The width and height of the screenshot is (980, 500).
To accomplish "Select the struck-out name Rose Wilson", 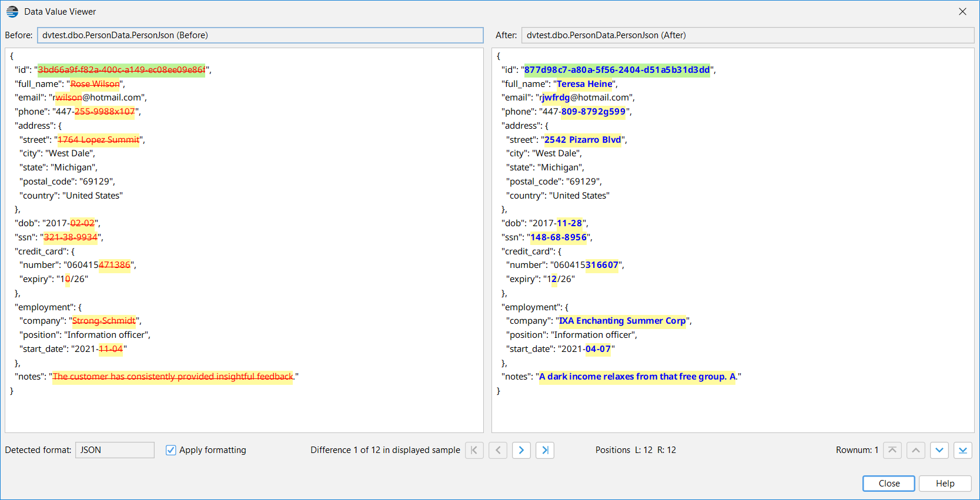I will pos(95,84).
